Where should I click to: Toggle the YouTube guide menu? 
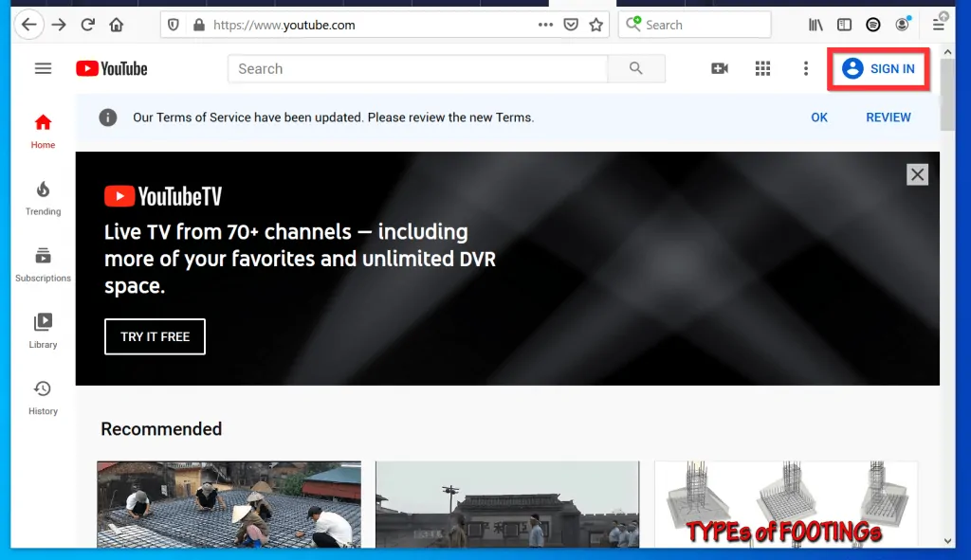click(43, 68)
